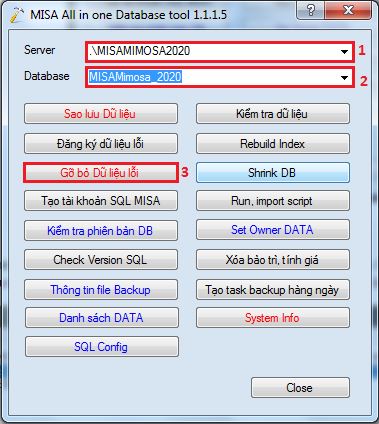
Task: Click the MISA tool title bar icon
Action: tap(17, 14)
